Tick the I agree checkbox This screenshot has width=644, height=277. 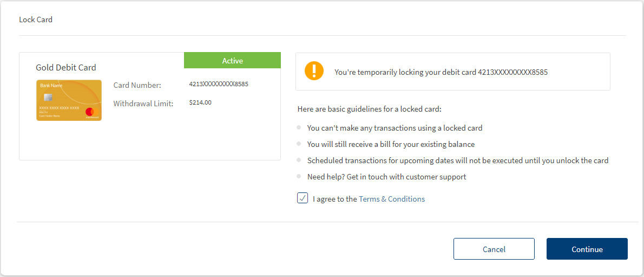[x=303, y=198]
